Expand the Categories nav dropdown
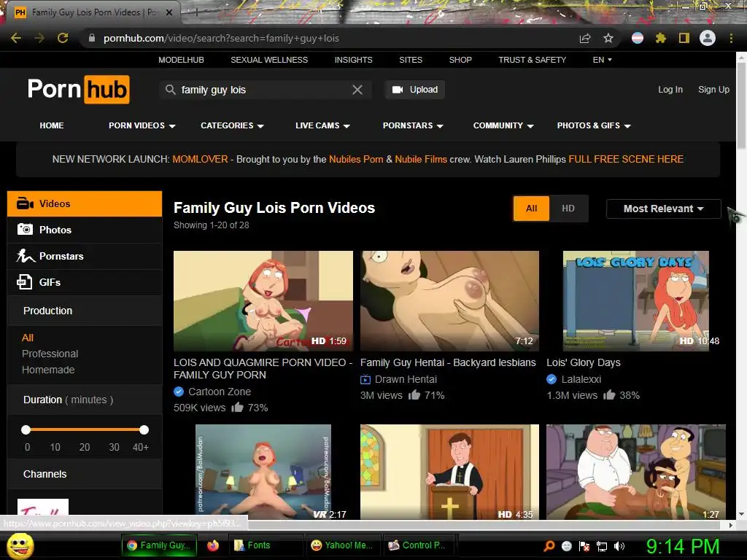The height and width of the screenshot is (560, 747). click(x=232, y=125)
